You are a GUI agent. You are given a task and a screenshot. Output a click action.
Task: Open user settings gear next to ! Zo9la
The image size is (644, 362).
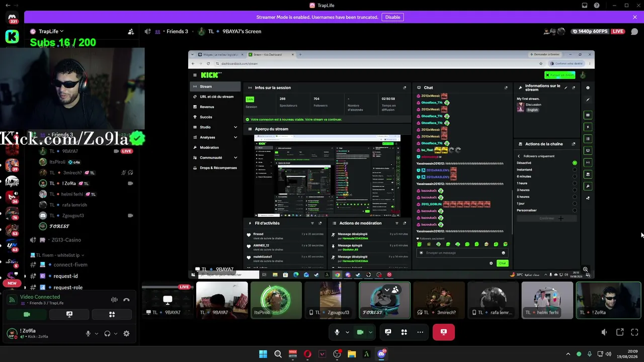pos(126,333)
